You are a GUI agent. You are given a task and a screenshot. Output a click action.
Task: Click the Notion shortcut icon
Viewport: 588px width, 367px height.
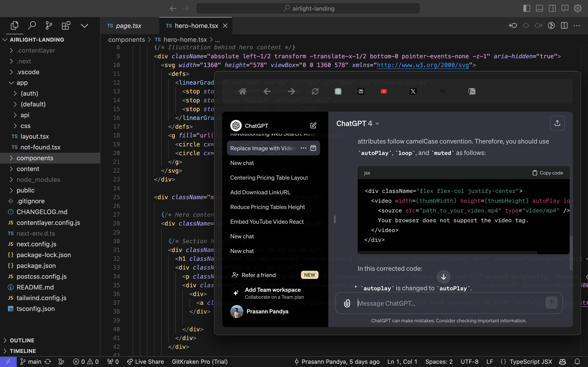[472, 91]
